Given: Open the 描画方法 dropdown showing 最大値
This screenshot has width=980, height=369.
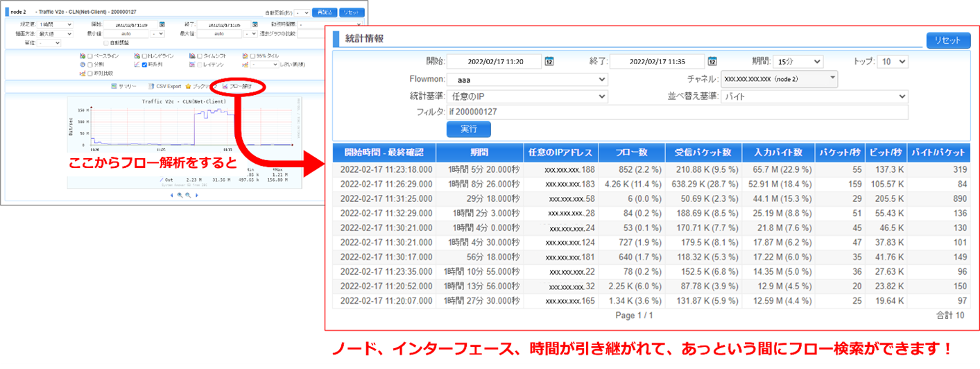Looking at the screenshot, I should (55, 33).
